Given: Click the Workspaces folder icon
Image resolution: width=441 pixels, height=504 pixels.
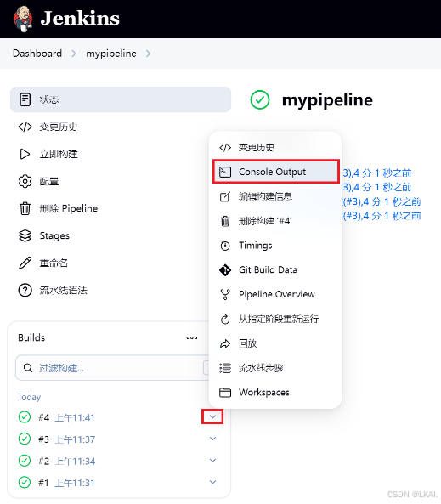Looking at the screenshot, I should coord(225,393).
